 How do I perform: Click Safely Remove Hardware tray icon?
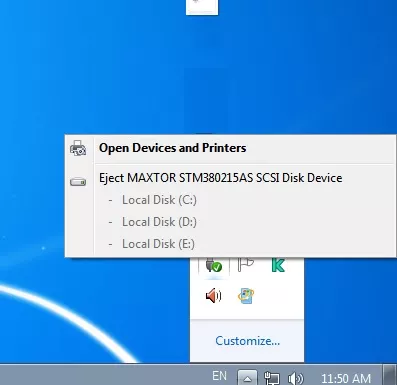pos(214,265)
